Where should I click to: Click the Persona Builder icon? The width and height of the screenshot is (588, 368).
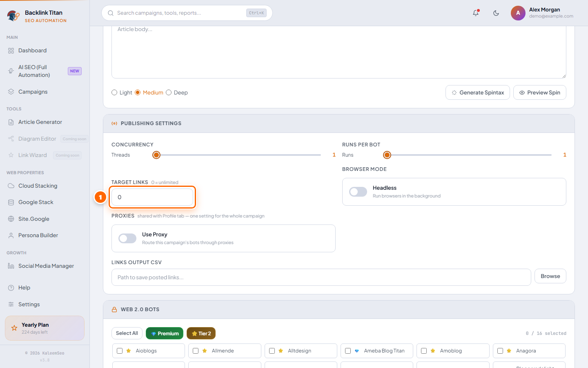click(x=11, y=236)
